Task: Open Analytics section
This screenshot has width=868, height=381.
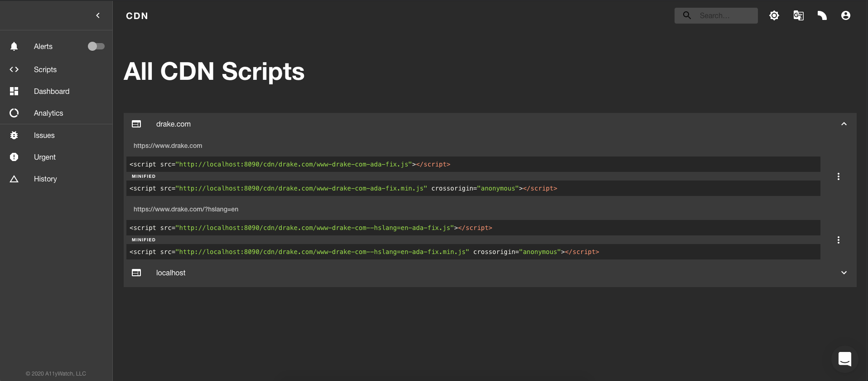Action: pos(48,113)
